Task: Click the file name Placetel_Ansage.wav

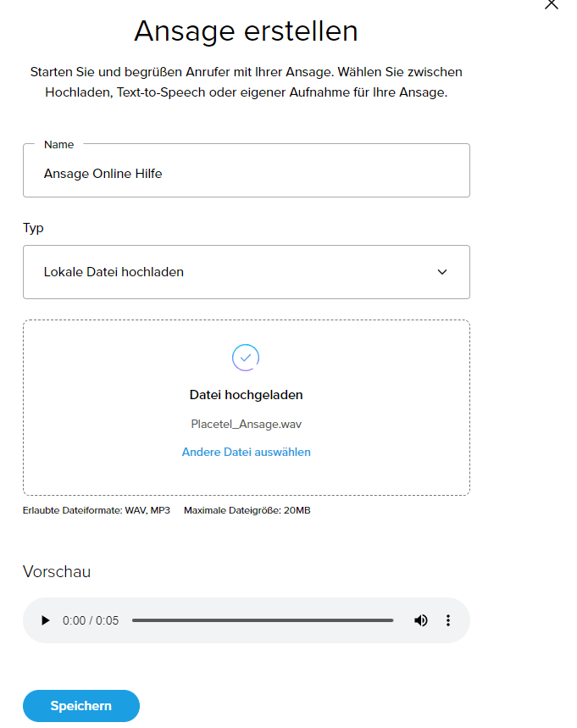Action: tap(246, 424)
